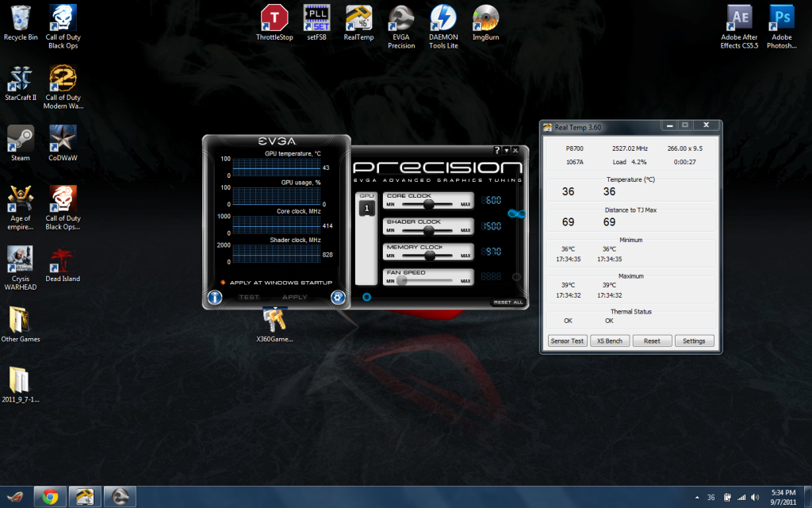Viewport: 812px width, 508px height.
Task: Click the core clock value readout 600
Action: coord(491,201)
